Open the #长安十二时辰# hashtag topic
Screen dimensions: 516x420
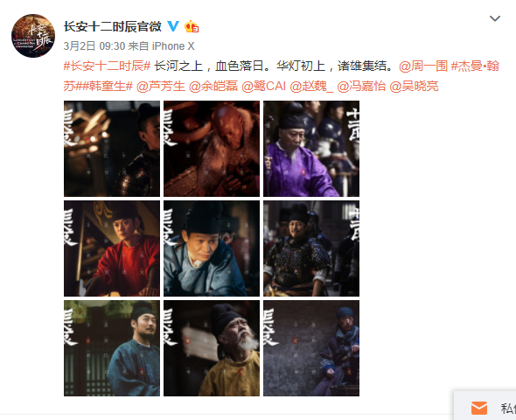click(107, 66)
